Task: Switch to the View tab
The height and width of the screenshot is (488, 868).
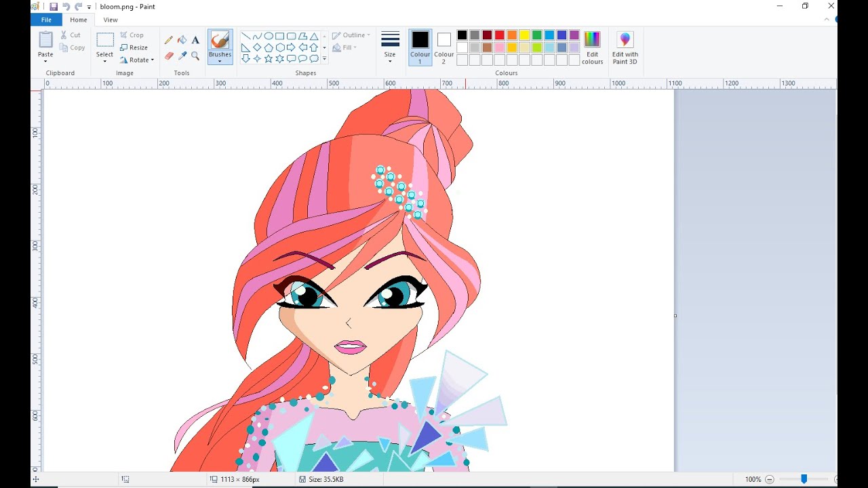Action: (x=111, y=20)
